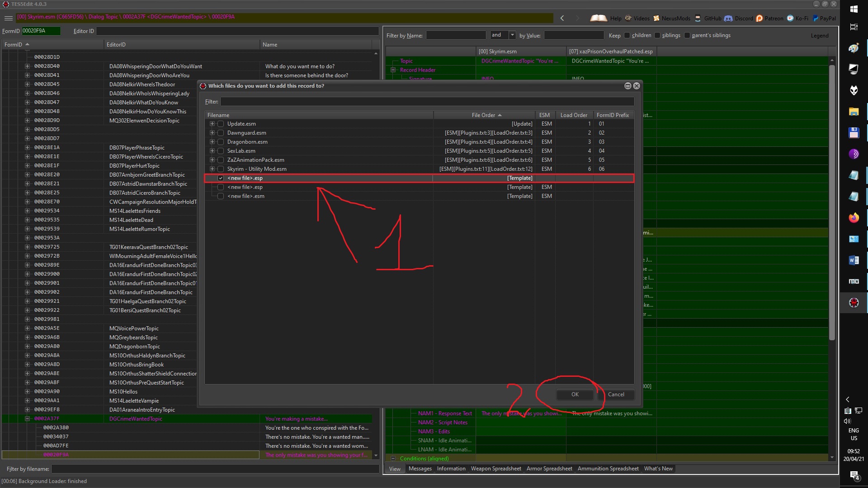868x488 pixels.
Task: Expand the Dragonborn.esm tree node
Action: (212, 142)
